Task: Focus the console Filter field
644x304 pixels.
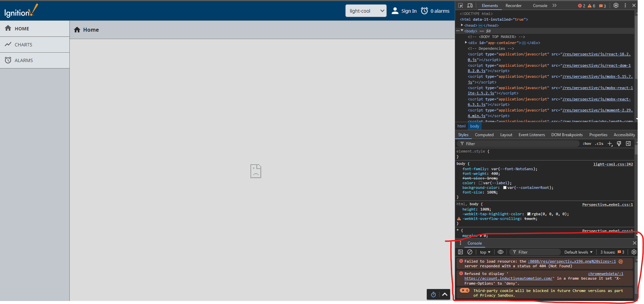Action: [x=535, y=252]
